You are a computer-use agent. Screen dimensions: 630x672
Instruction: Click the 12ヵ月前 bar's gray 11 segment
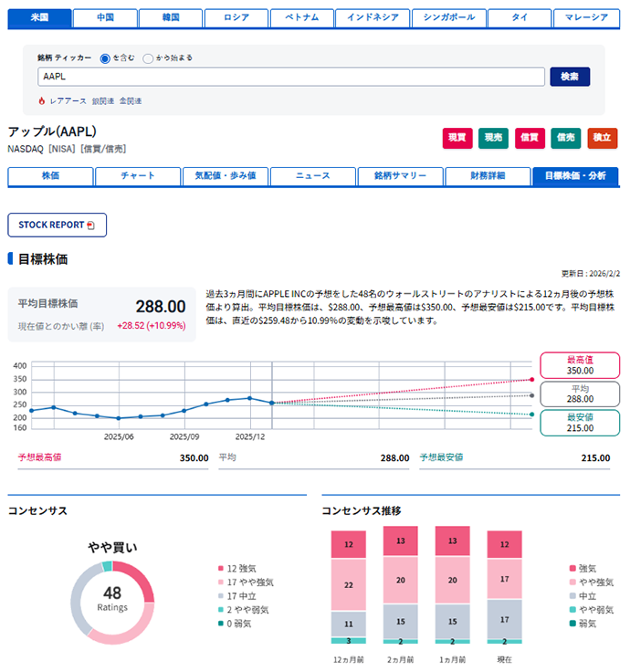pyautogui.click(x=349, y=624)
